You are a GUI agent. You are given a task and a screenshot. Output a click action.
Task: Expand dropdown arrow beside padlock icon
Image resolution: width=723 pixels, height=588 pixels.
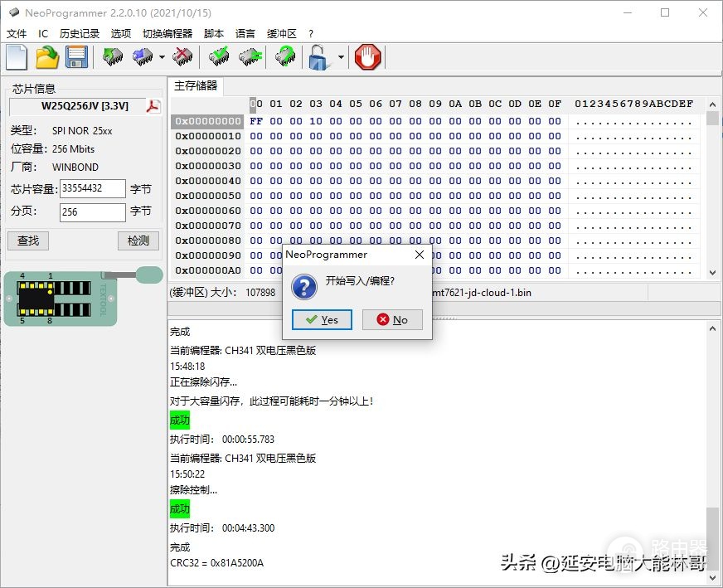point(341,57)
